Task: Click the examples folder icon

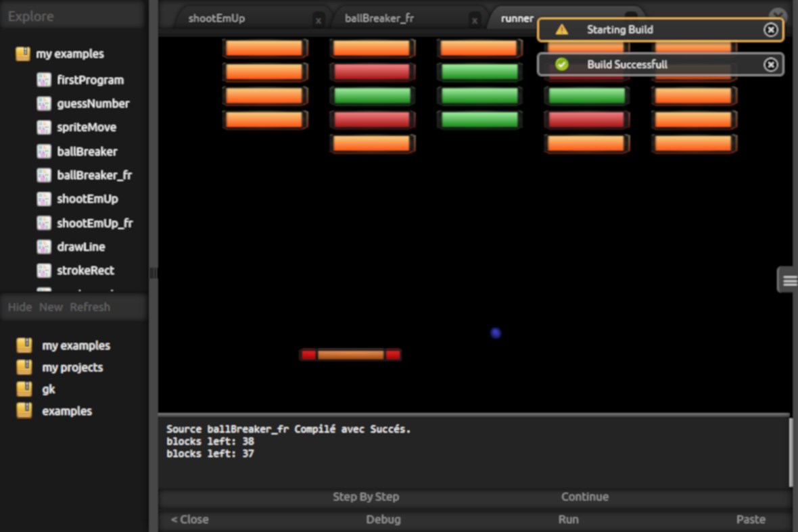Action: point(24,410)
